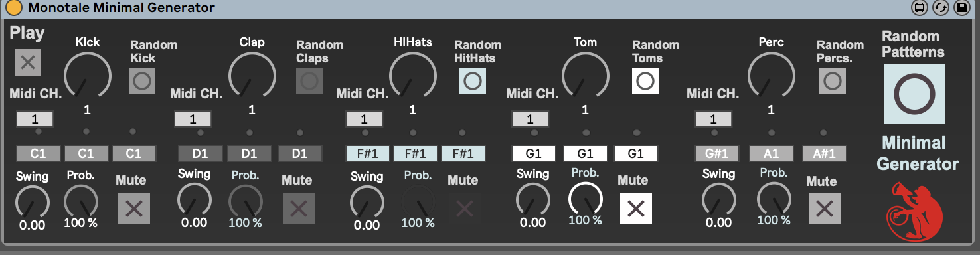Toggle Mute for the Perc track
The height and width of the screenshot is (255, 980).
pyautogui.click(x=825, y=209)
